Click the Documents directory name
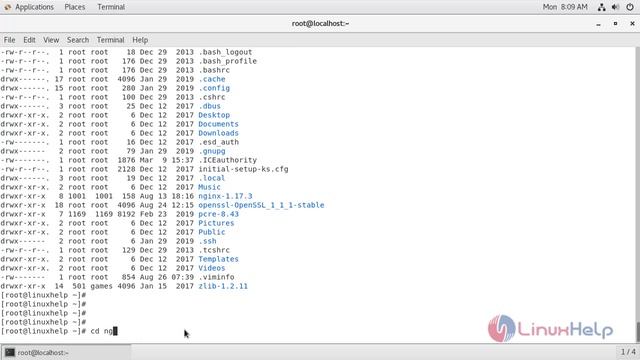This screenshot has width=640, height=360. 218,124
